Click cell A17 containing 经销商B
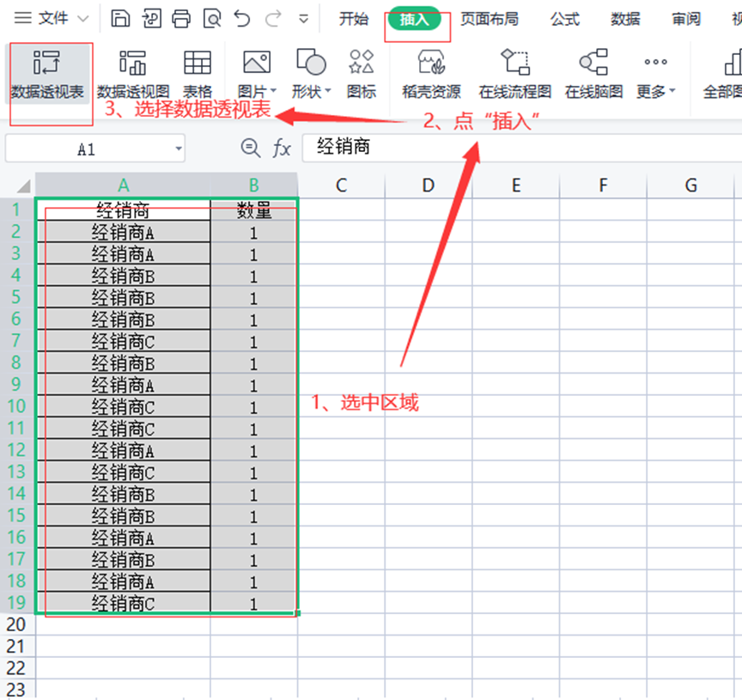742x700 pixels. click(x=123, y=559)
